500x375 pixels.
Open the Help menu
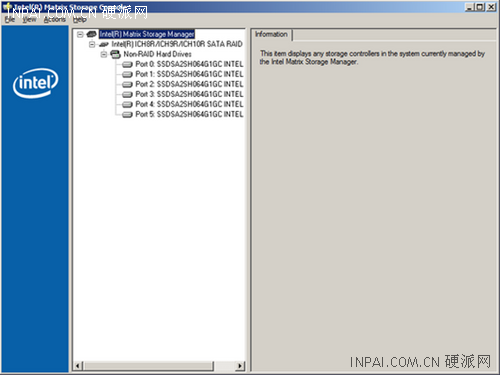[80, 19]
